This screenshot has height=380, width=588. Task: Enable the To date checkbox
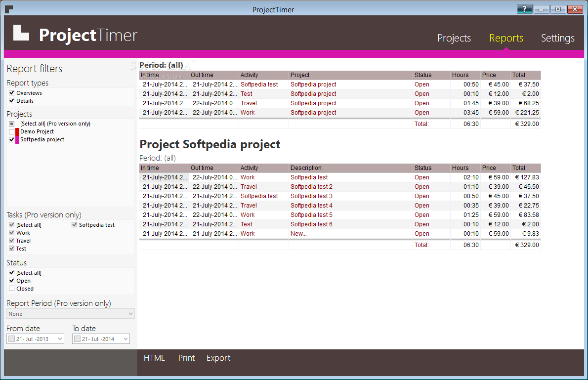tap(77, 338)
